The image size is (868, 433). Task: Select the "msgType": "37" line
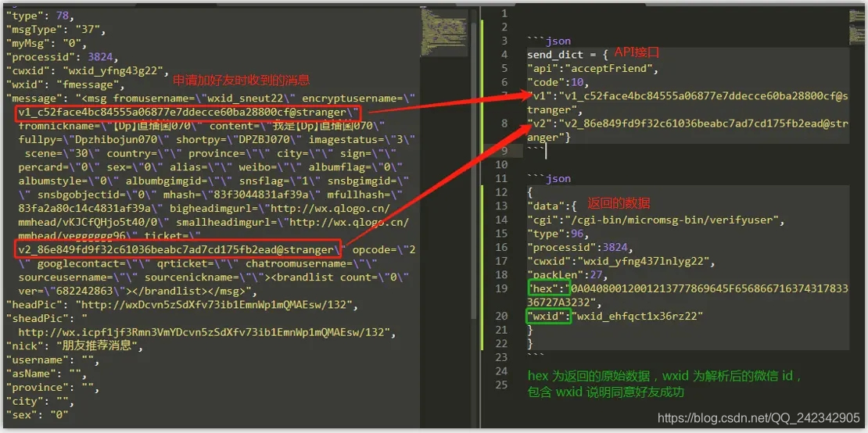[x=56, y=29]
